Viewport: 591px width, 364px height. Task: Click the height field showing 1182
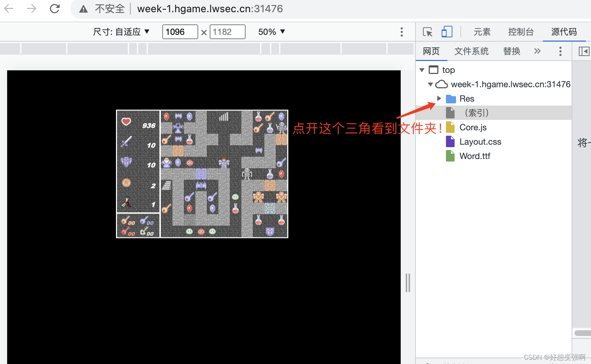point(227,32)
